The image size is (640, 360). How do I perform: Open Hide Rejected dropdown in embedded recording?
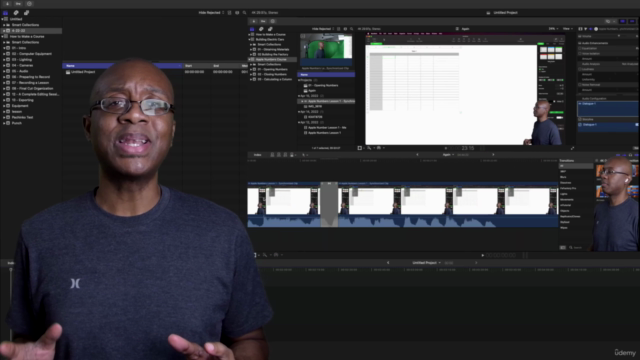click(323, 29)
